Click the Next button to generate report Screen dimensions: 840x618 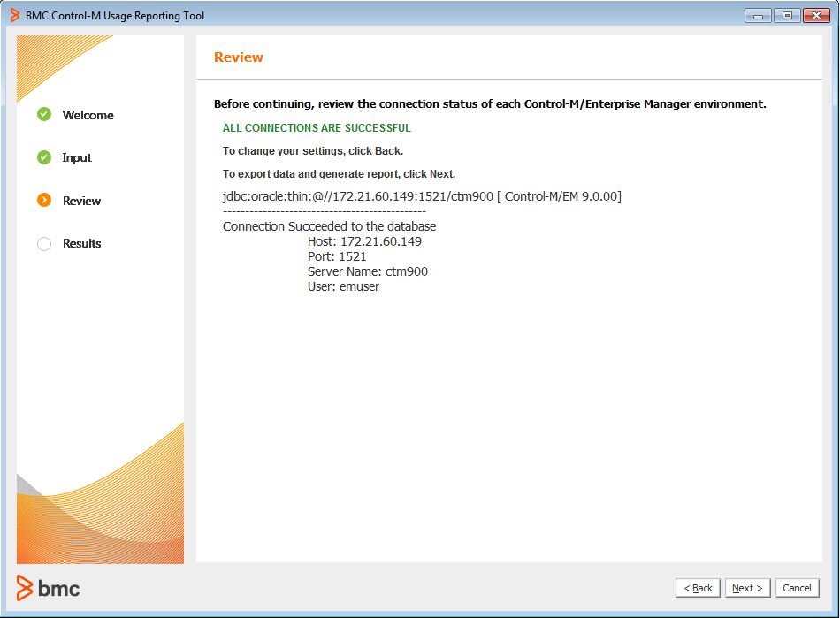pos(747,587)
